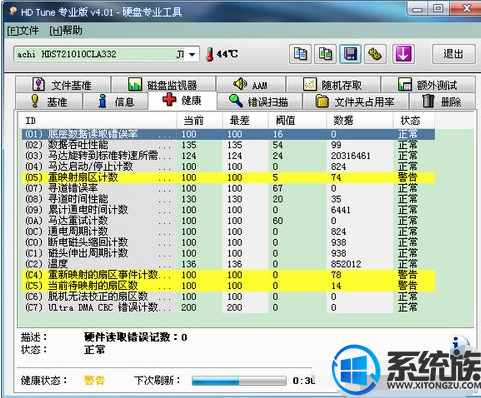Open the [F]文件 menu
This screenshot has width=481, height=398.
[23, 31]
